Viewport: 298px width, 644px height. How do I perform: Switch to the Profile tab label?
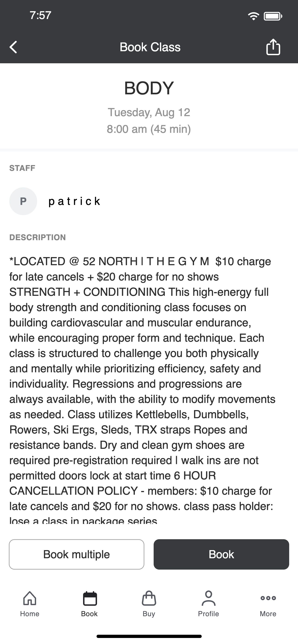pyautogui.click(x=208, y=614)
